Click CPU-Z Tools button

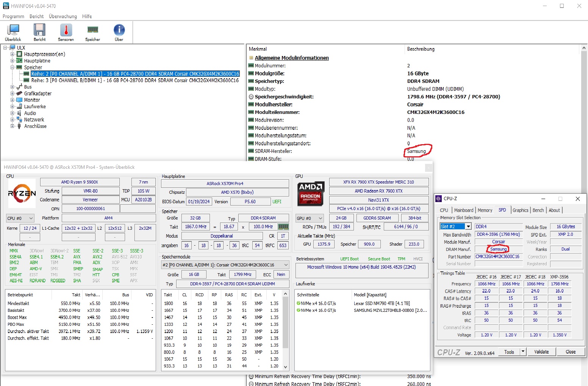(509, 352)
